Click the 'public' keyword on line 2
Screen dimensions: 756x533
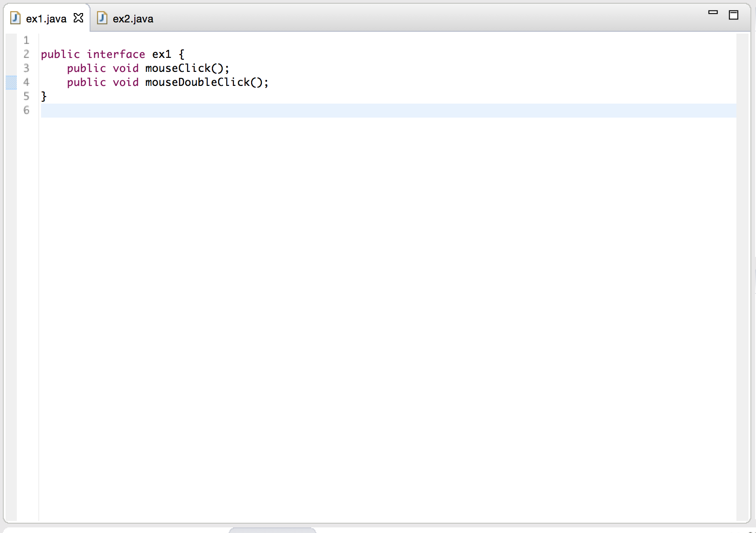(61, 54)
